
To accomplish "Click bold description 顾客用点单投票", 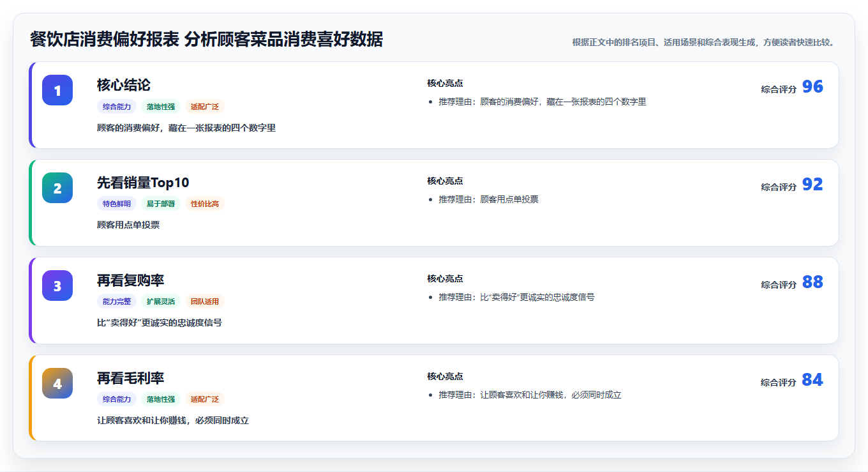I will [x=128, y=225].
